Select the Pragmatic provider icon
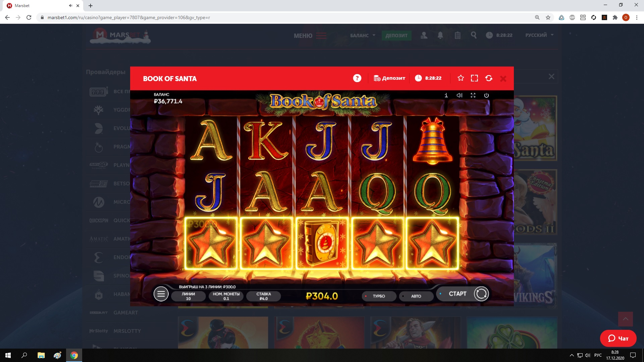The width and height of the screenshot is (644, 362). pos(99,147)
